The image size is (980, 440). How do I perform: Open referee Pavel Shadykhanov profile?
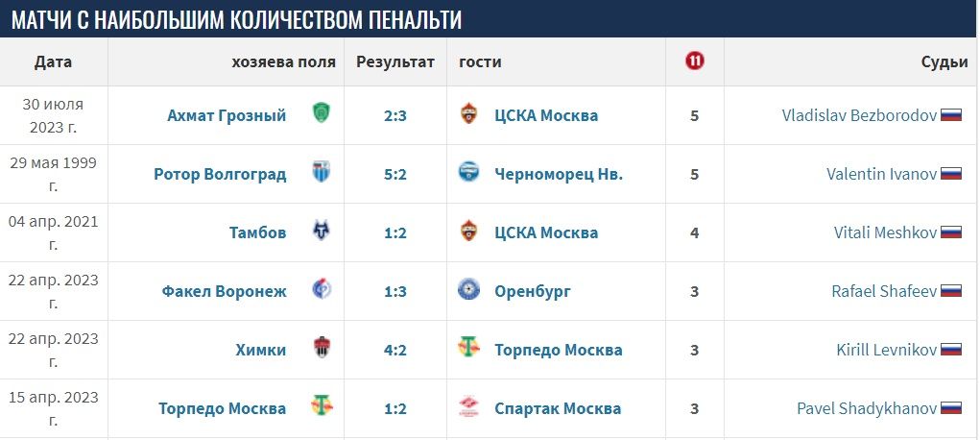point(867,408)
